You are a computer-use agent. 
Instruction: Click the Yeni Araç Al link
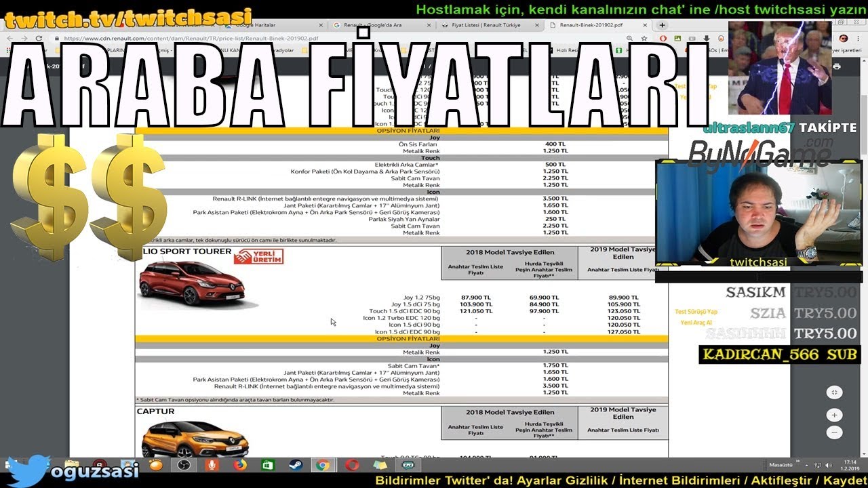696,323
